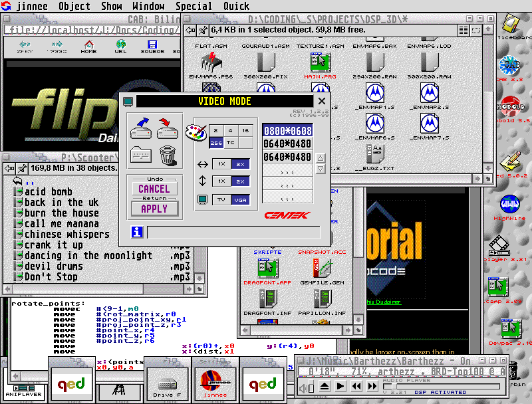Click the Load settings disk icon with blue arrow

click(141, 128)
